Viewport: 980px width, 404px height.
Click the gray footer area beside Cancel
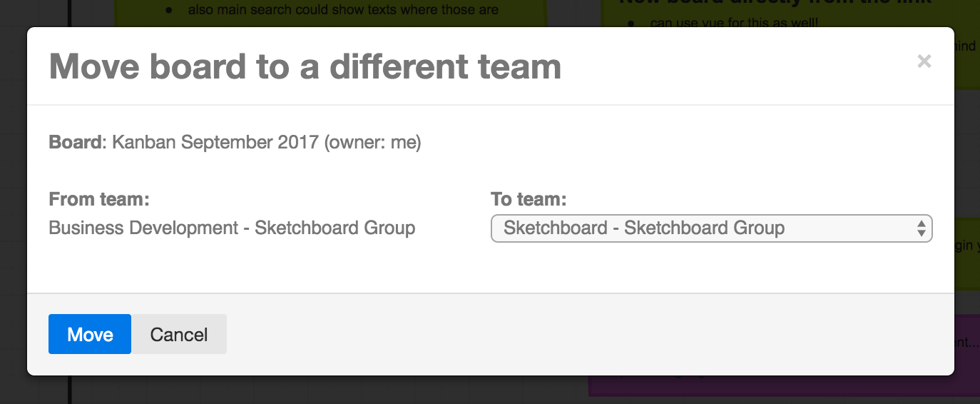[x=585, y=334]
